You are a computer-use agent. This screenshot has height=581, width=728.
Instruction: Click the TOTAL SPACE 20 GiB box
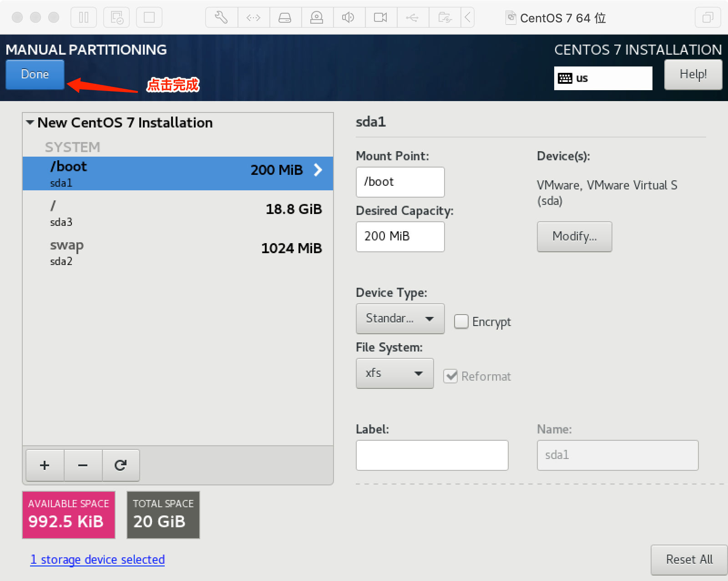pyautogui.click(x=163, y=515)
